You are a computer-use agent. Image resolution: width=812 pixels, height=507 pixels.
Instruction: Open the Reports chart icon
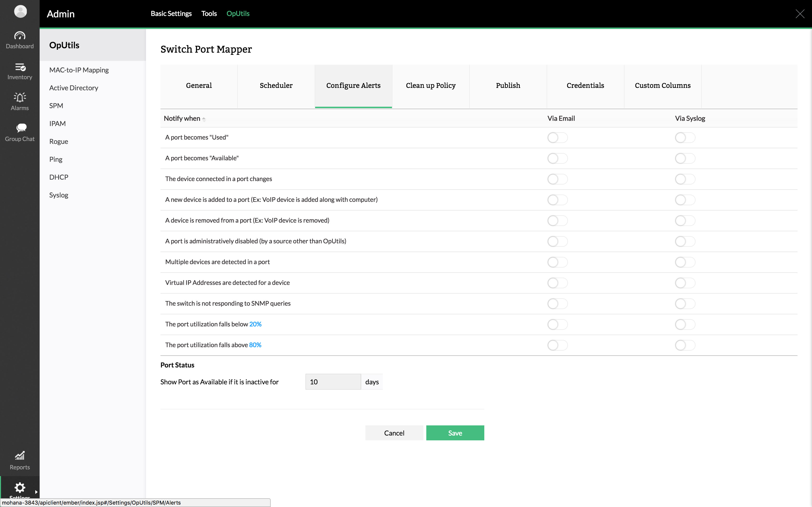coord(20,455)
